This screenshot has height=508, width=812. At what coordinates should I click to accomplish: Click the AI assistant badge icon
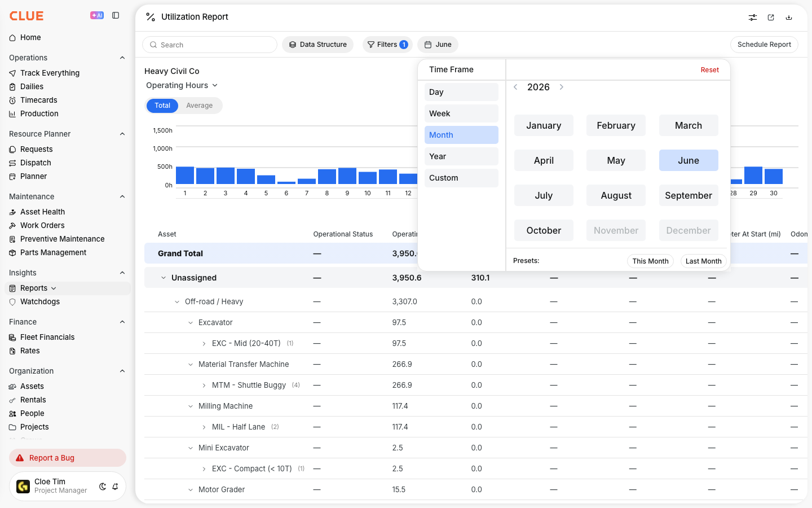click(x=97, y=16)
